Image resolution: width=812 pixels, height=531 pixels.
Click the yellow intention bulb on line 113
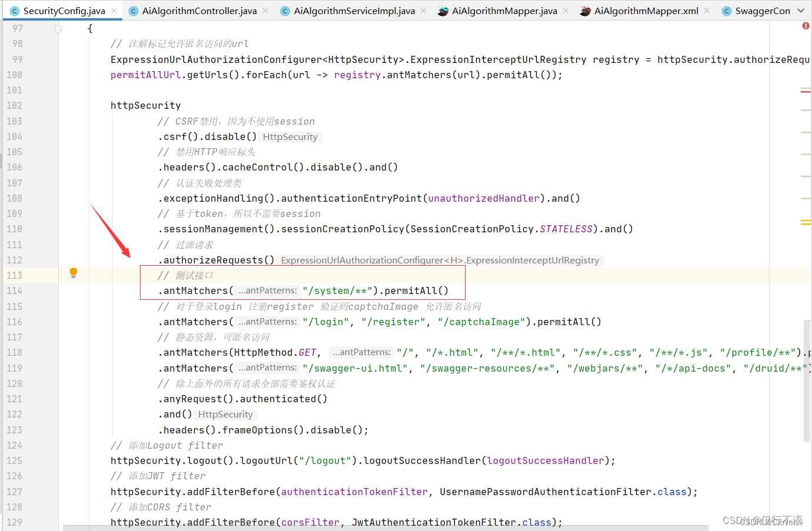73,273
